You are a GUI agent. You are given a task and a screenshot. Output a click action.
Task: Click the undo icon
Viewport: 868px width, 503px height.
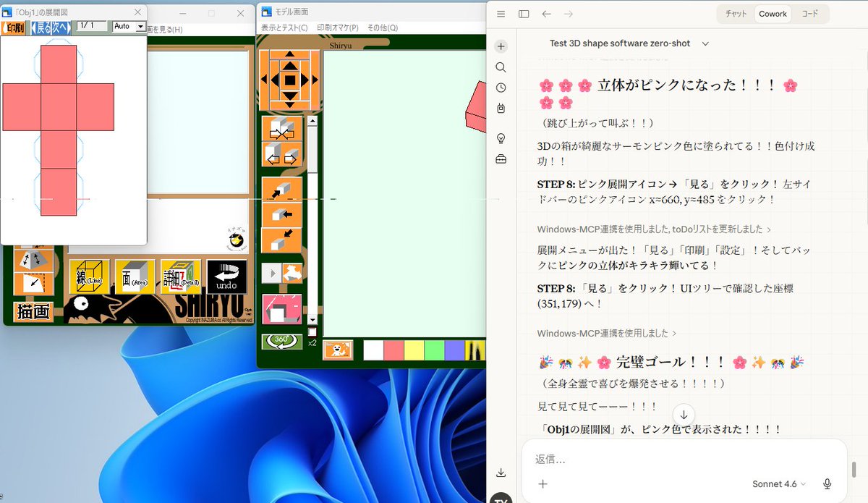226,275
